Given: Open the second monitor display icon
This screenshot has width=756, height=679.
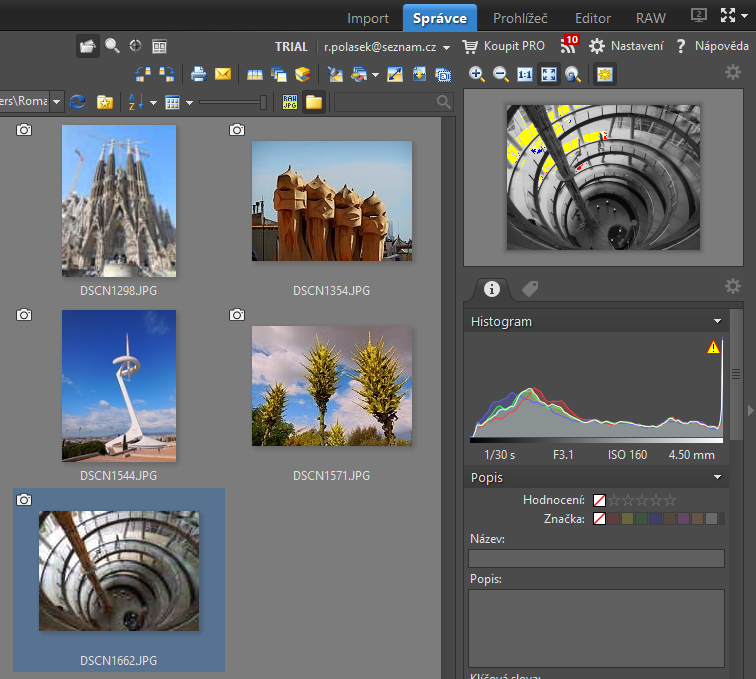Looking at the screenshot, I should pos(699,15).
